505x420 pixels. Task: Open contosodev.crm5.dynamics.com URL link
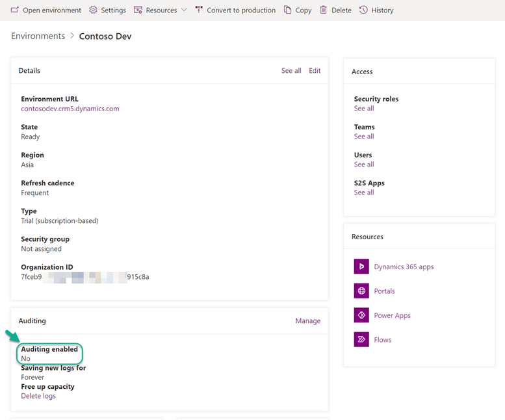pos(70,109)
